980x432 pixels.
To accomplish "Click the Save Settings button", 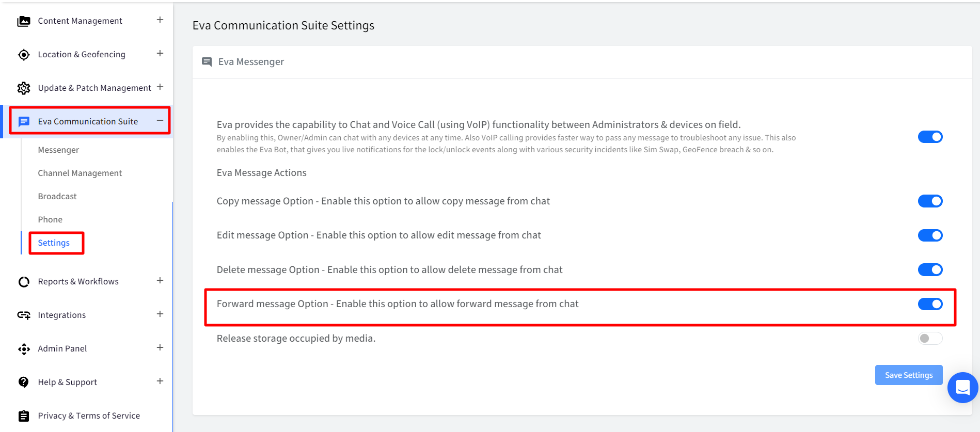I will coord(909,375).
